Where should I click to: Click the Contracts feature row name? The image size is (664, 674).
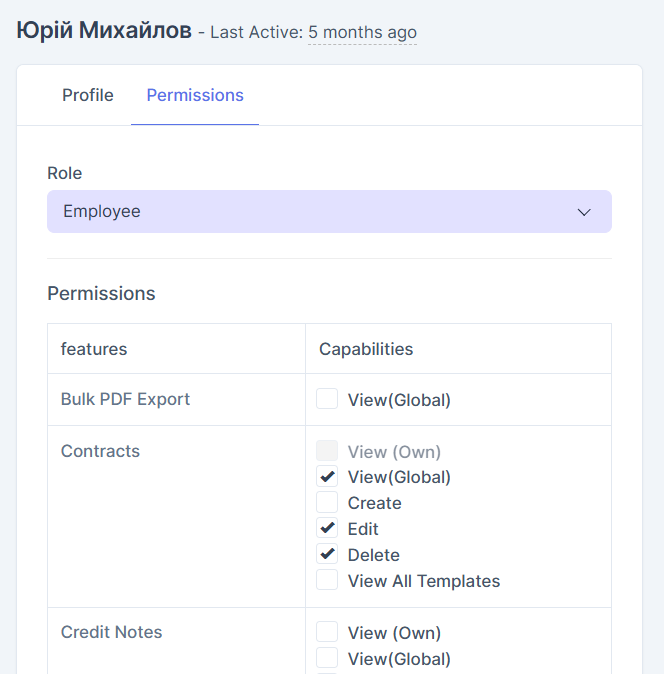coord(100,451)
